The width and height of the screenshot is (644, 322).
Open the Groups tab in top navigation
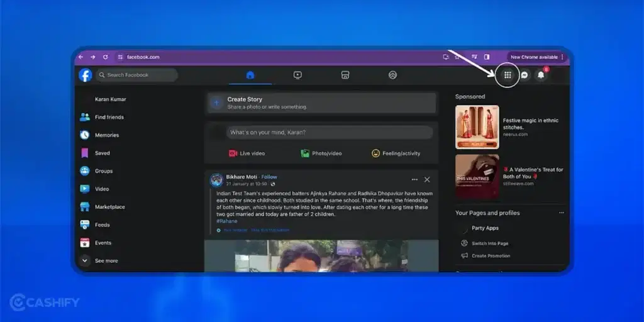click(x=392, y=75)
